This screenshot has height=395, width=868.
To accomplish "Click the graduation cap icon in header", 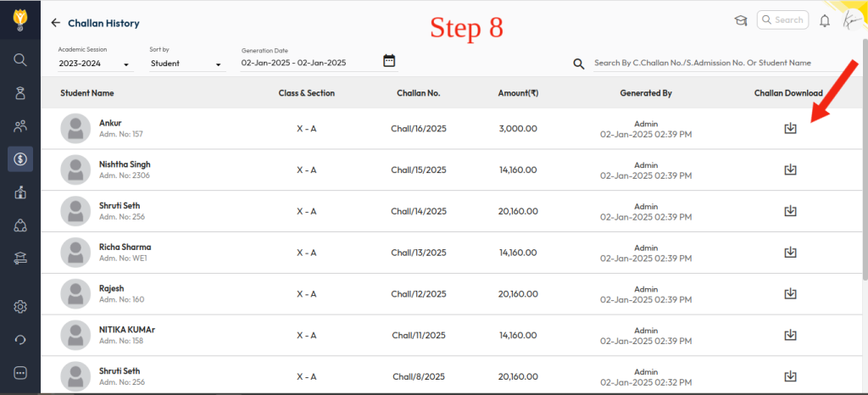I will pos(740,20).
